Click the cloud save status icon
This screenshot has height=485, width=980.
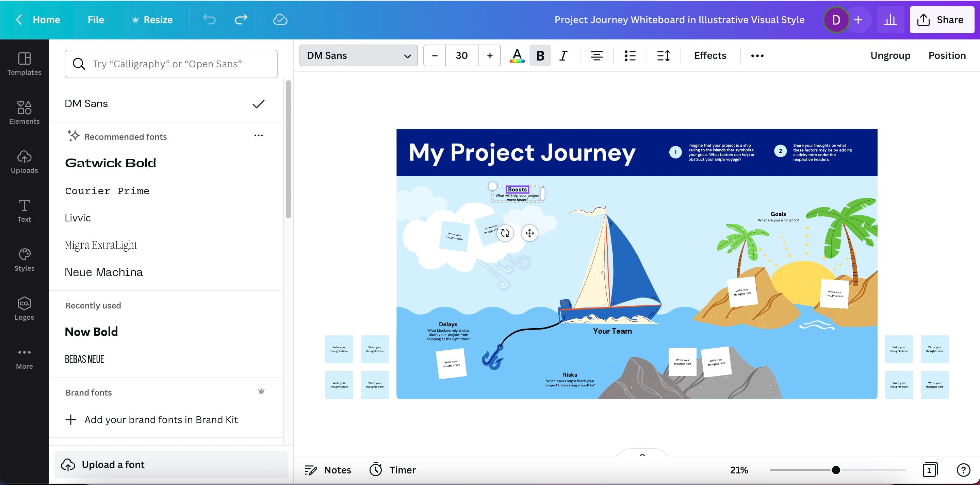point(280,19)
